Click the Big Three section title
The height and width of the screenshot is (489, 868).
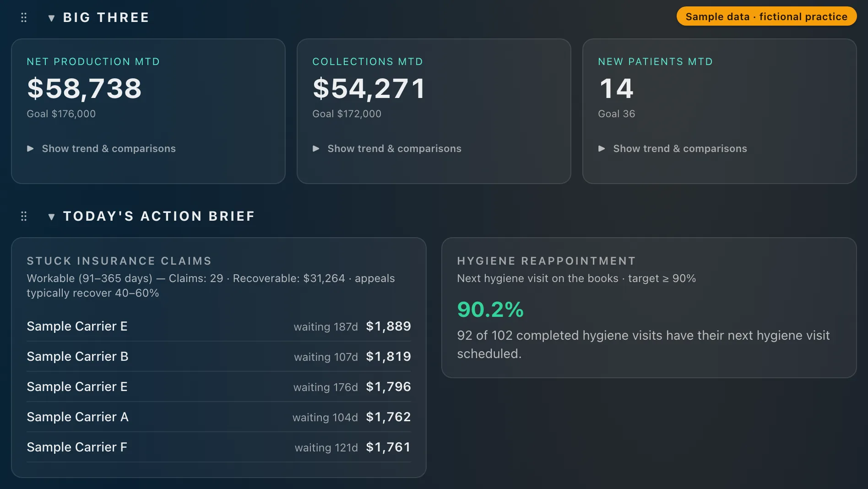click(x=106, y=17)
